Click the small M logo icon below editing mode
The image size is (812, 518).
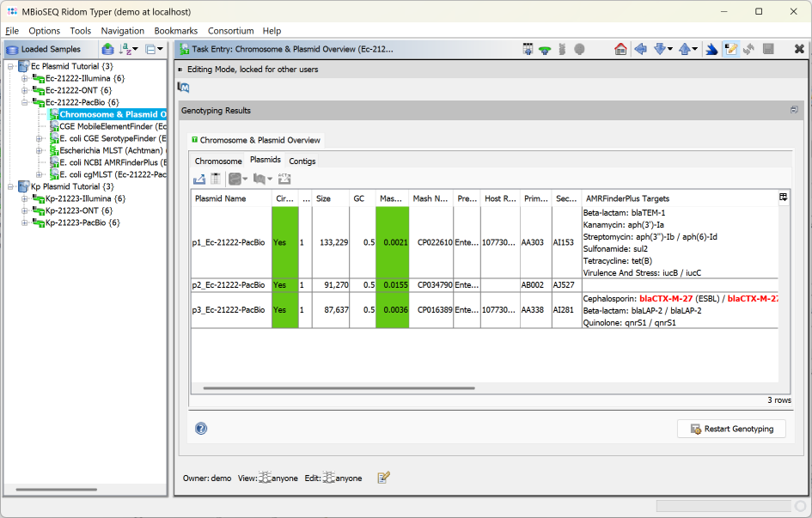[x=183, y=87]
